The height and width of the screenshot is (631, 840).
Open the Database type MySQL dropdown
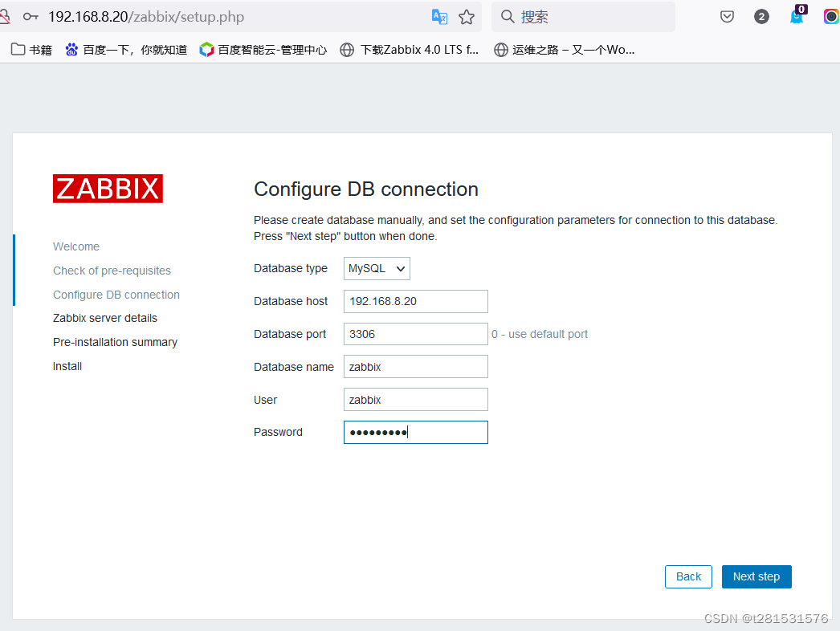coord(377,268)
